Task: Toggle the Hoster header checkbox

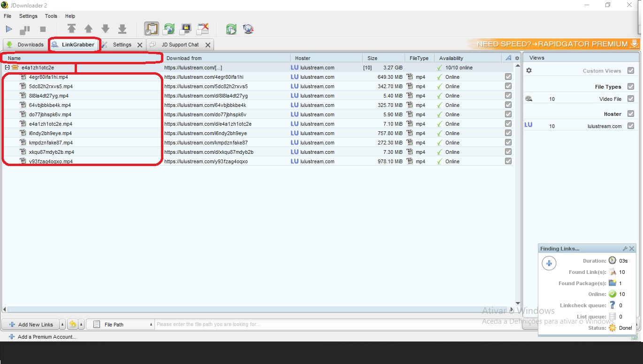Action: point(631,114)
